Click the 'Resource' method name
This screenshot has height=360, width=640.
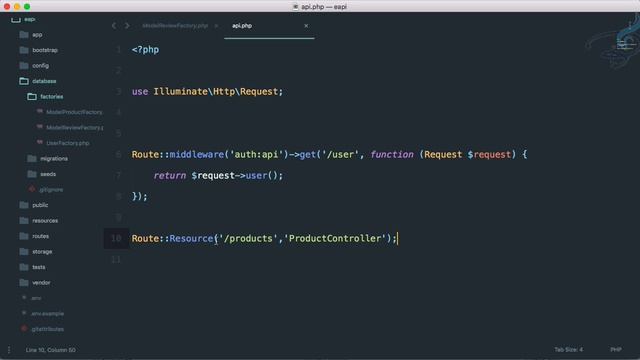191,238
